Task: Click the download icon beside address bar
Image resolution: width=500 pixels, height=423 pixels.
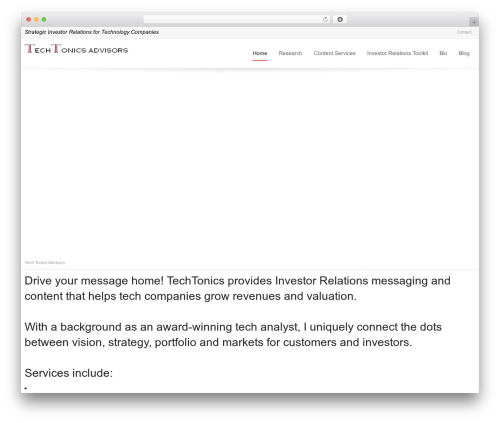Action: 340,20
